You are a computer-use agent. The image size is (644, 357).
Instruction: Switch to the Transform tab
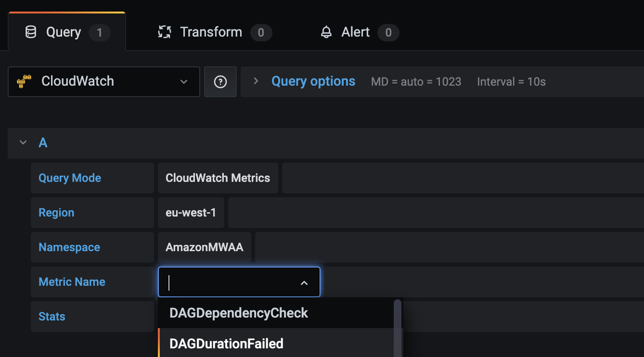[x=215, y=32]
